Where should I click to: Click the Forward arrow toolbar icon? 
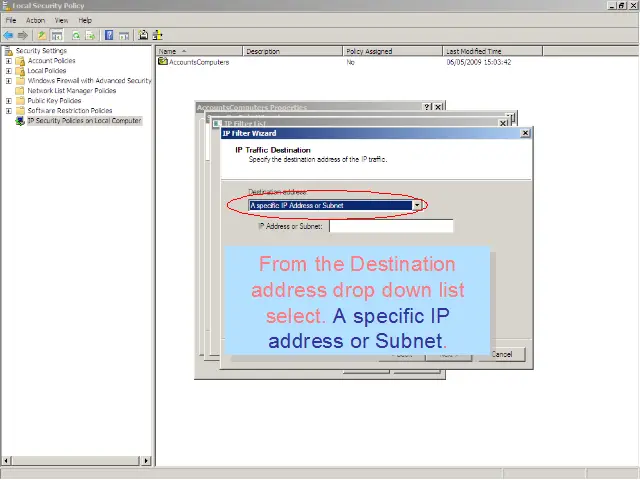tap(22, 35)
